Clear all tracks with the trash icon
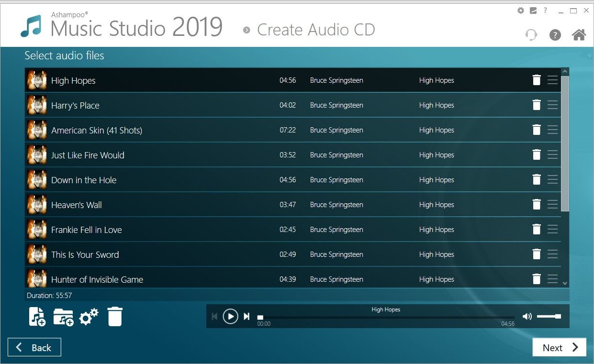 coord(115,316)
